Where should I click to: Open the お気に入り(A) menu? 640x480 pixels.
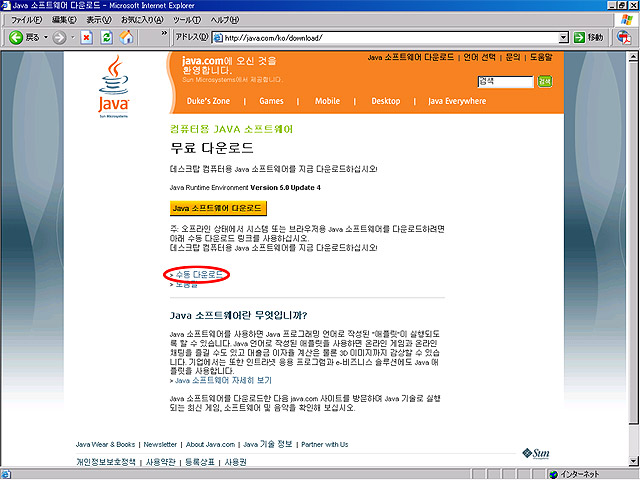tap(142, 20)
